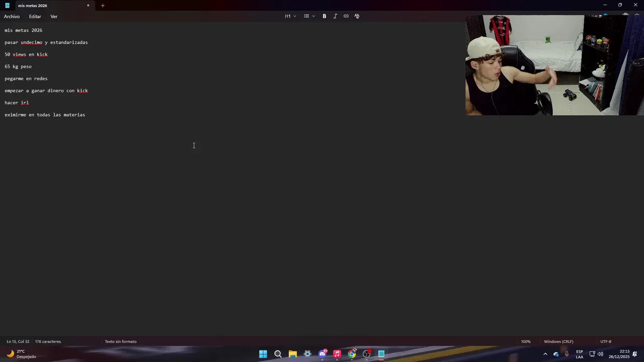Click the line "50 views en kick"
The width and height of the screenshot is (644, 362).
coord(26,54)
